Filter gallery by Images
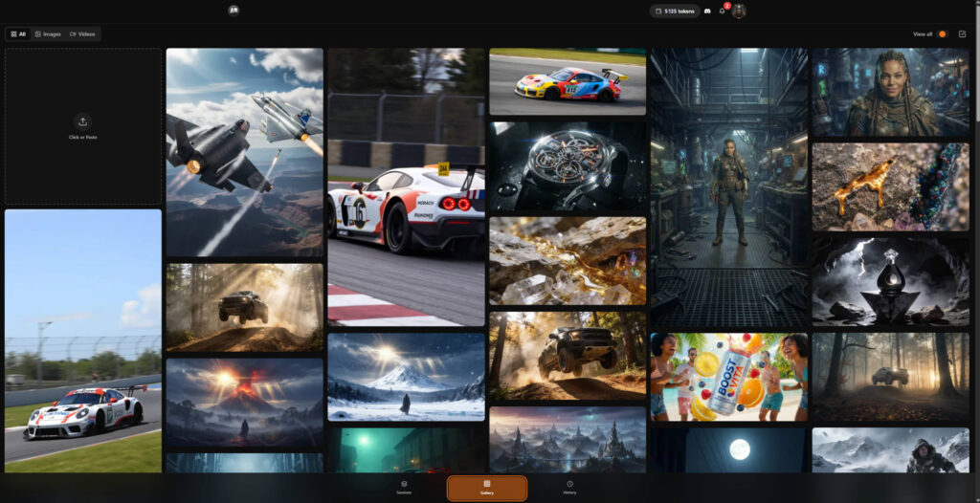This screenshot has height=503, width=980. (48, 33)
